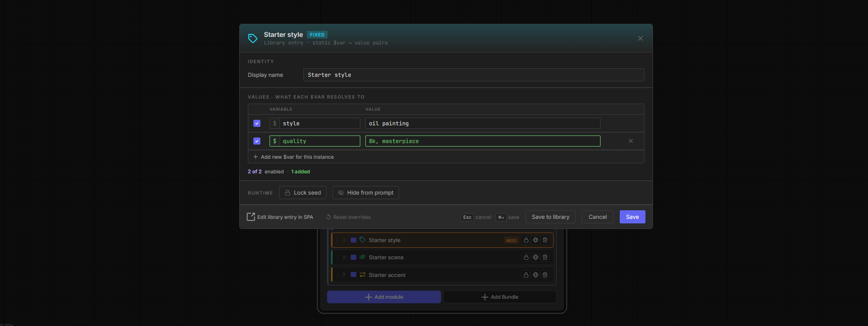Click the Esc key hint
The height and width of the screenshot is (326, 868).
point(467,217)
